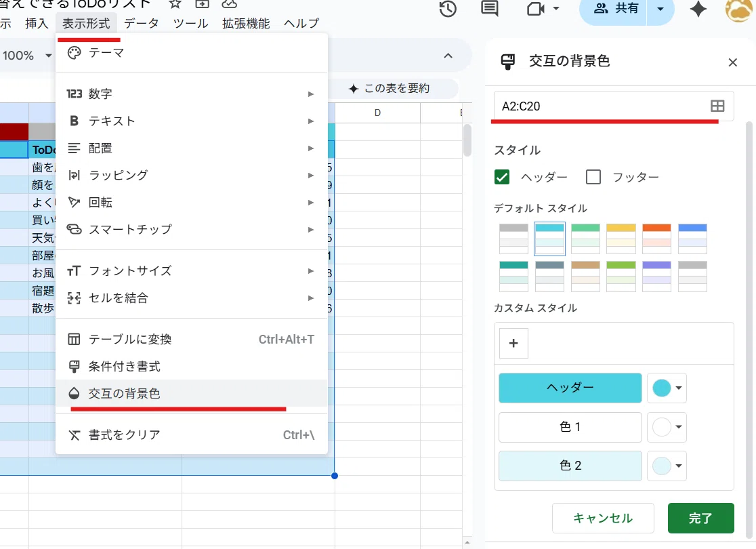The image size is (756, 549).
Task: Select column D header
Action: pos(377,113)
